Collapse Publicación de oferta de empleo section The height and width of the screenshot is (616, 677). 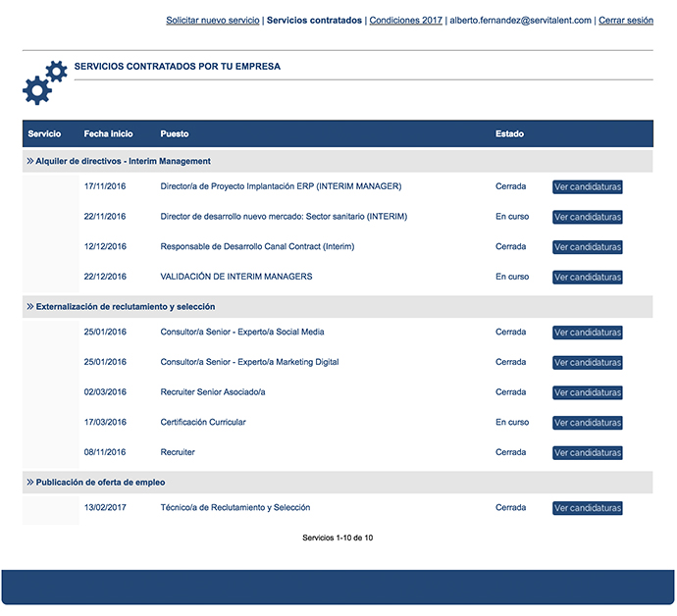pos(30,483)
